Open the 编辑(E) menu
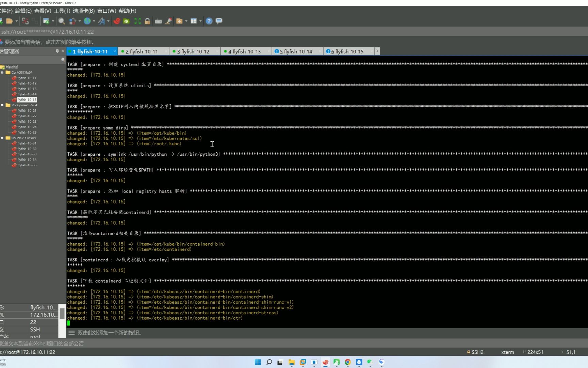 point(23,11)
